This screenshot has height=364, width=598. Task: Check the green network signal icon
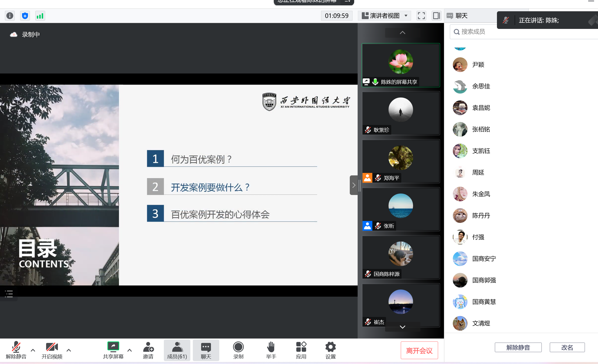[x=40, y=16]
